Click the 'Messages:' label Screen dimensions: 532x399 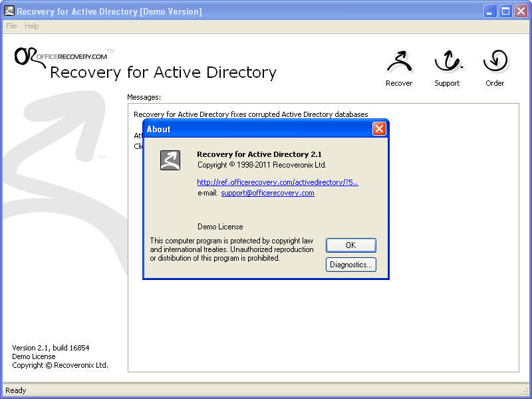point(144,97)
